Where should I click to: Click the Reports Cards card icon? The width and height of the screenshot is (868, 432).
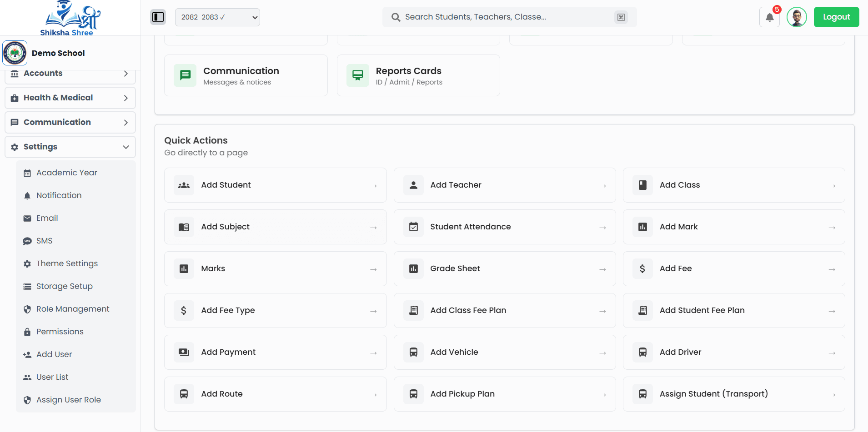pos(357,75)
